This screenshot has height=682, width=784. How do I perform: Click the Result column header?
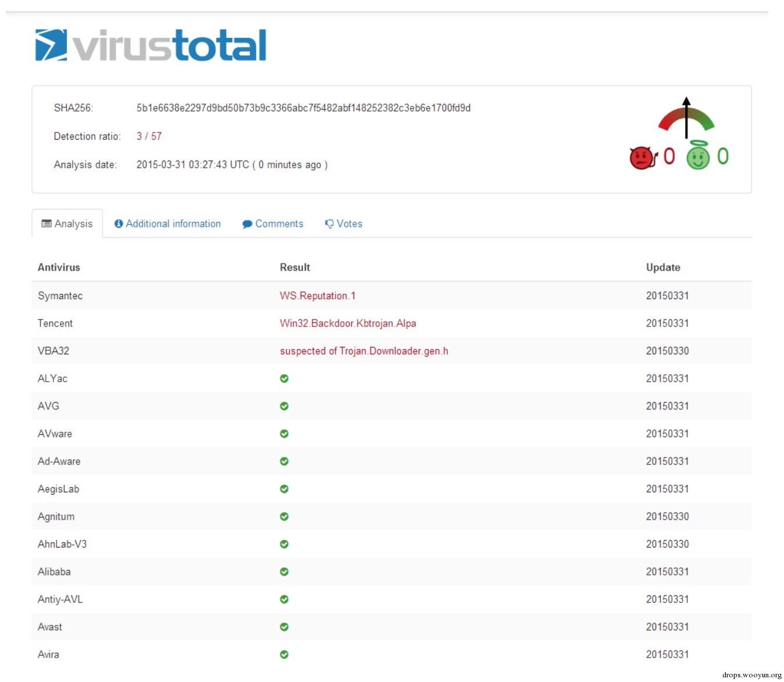[x=295, y=267]
